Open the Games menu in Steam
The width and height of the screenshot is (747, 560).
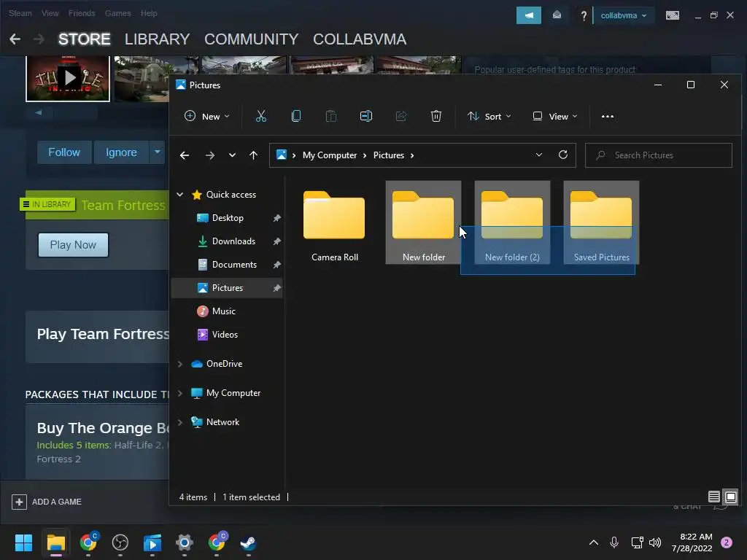[x=117, y=13]
